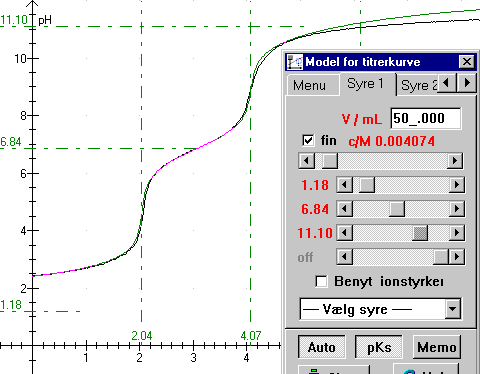The image size is (480, 374).
Task: Click left arrow of the 1.18 pKs slider
Action: click(x=345, y=185)
